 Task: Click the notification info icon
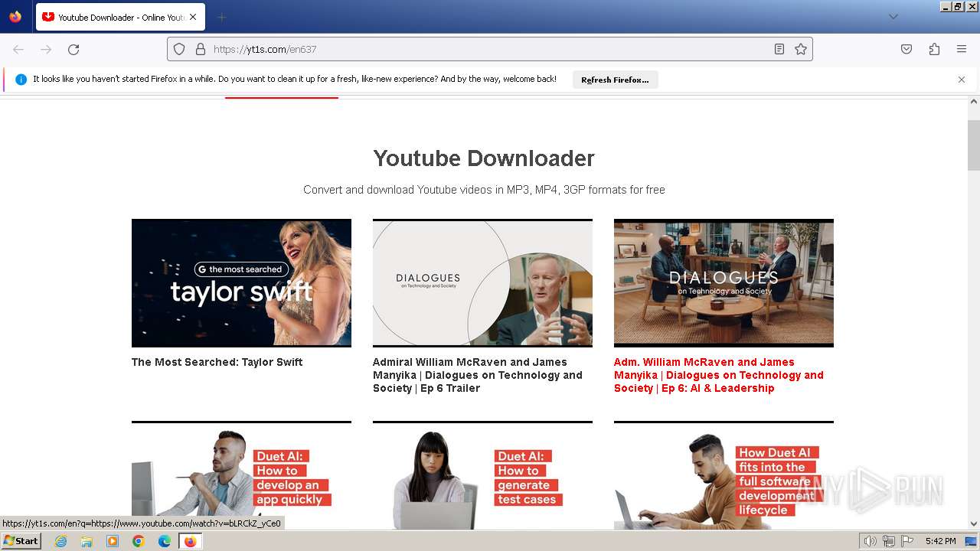(x=21, y=80)
